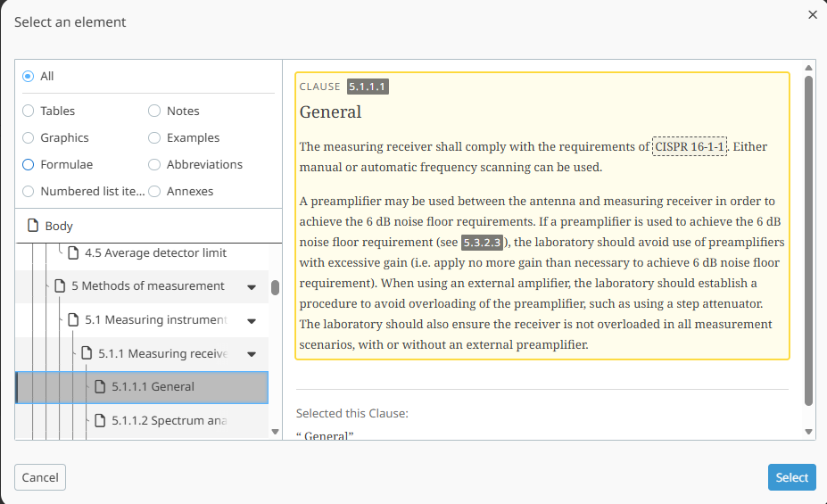
Task: Select the Notes filter radio button
Action: pyautogui.click(x=154, y=111)
